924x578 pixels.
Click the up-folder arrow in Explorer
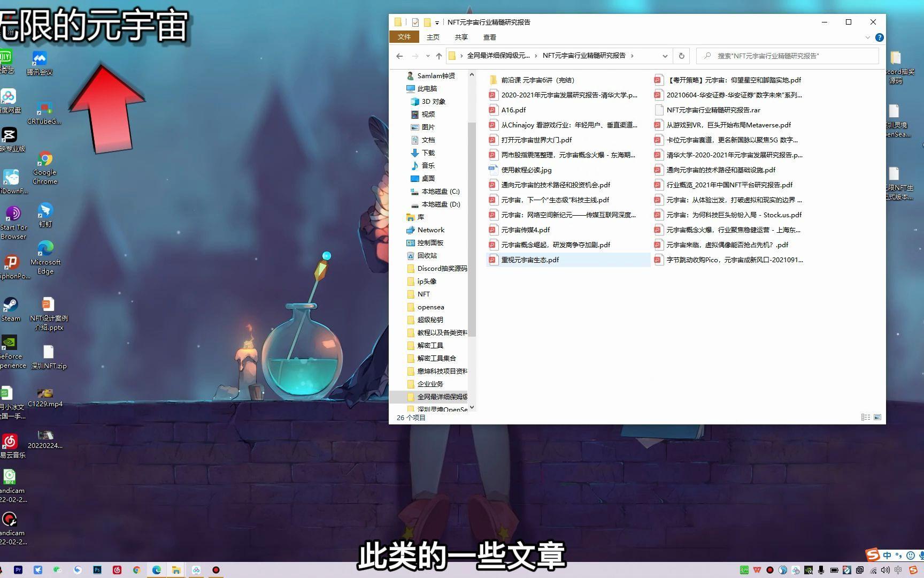coord(438,56)
